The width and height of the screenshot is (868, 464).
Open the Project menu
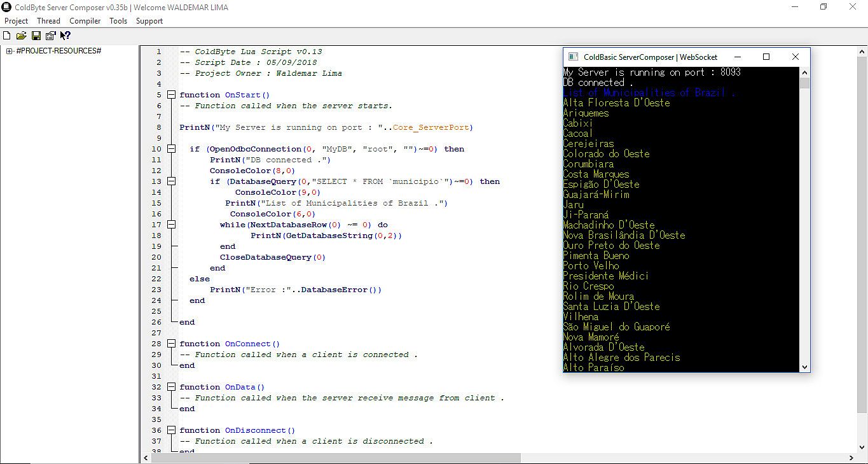(x=17, y=21)
